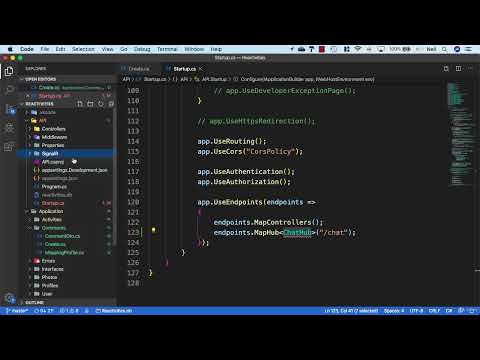Screen dimensions: 480x360
Task: Click Refresh Explorer icon in Reactivities header
Action: coord(101,104)
